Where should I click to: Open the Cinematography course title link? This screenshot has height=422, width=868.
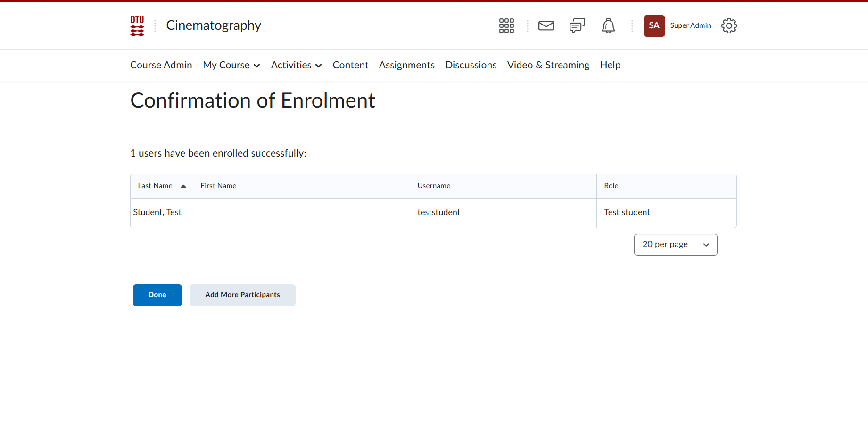(214, 25)
